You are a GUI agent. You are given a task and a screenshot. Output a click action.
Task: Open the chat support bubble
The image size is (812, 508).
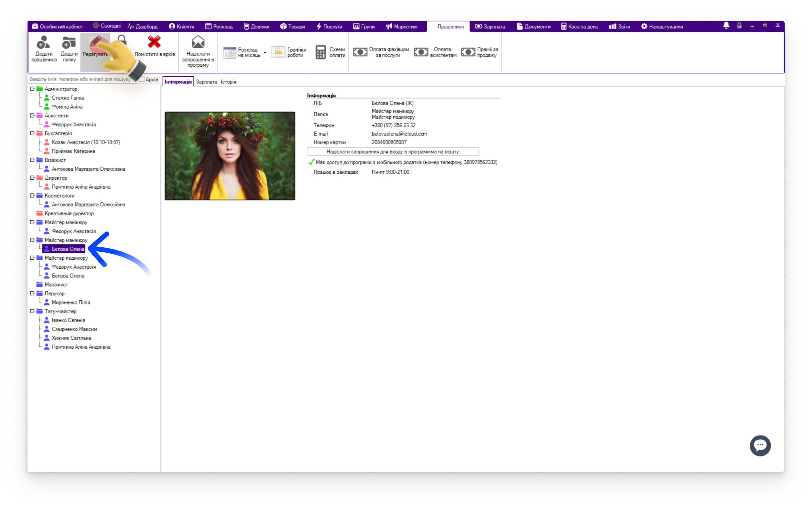pos(760,445)
